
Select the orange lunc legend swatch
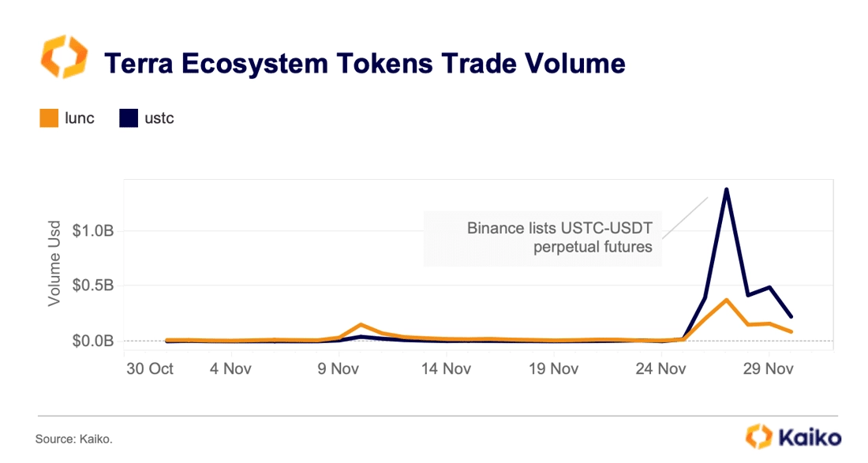[49, 118]
